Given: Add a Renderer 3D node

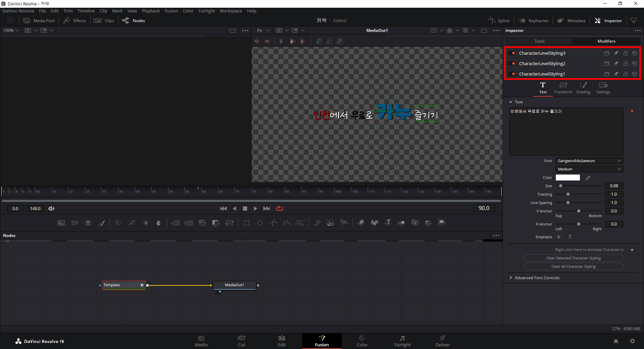Looking at the screenshot, I should (442, 222).
